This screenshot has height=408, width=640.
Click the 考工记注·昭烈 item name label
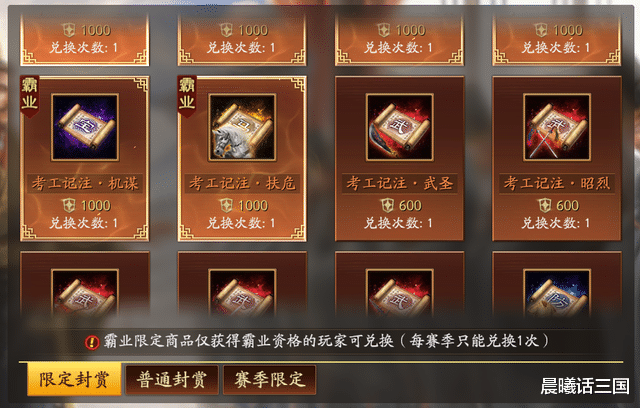[x=557, y=183]
